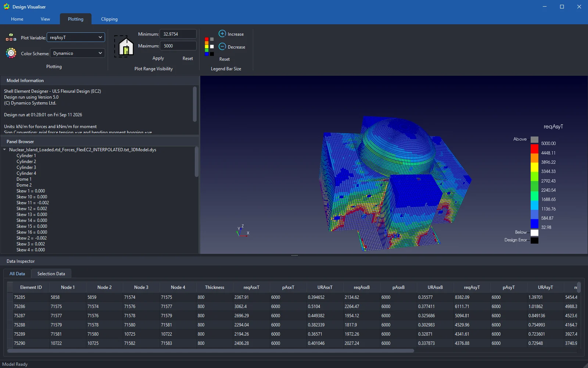Click Reset under the Maximum field
Screen dimensions: 588x368
point(187,58)
